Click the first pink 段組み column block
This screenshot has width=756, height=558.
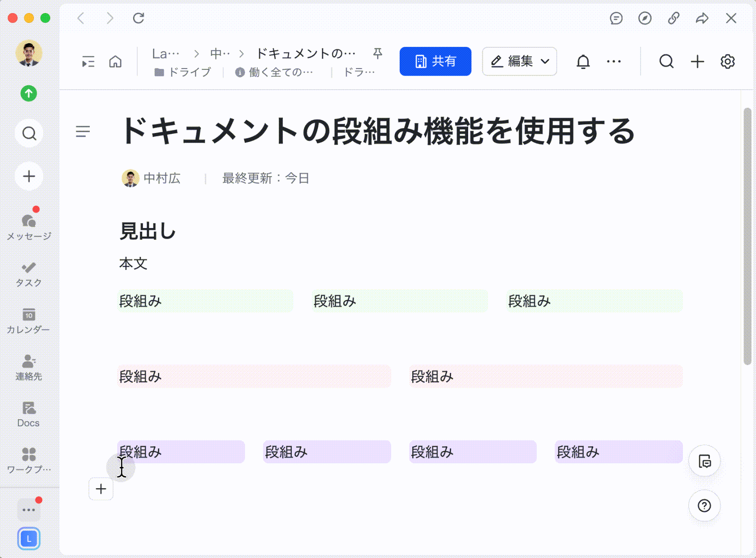pos(181,452)
